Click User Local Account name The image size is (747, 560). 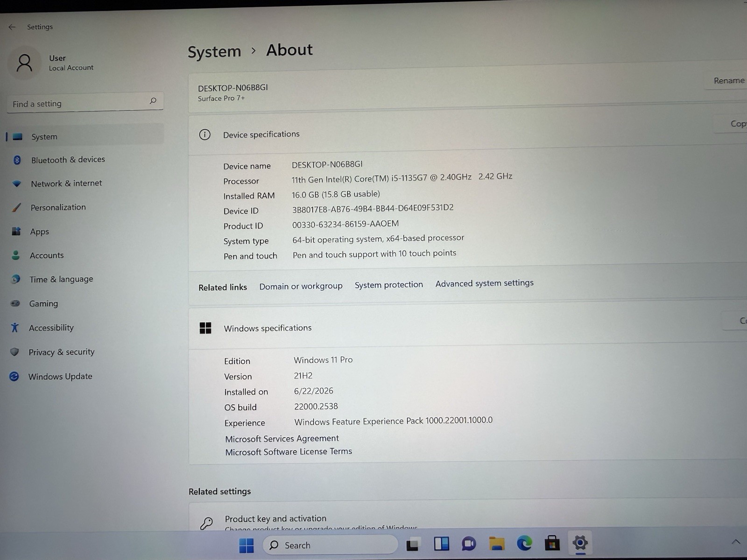point(71,63)
